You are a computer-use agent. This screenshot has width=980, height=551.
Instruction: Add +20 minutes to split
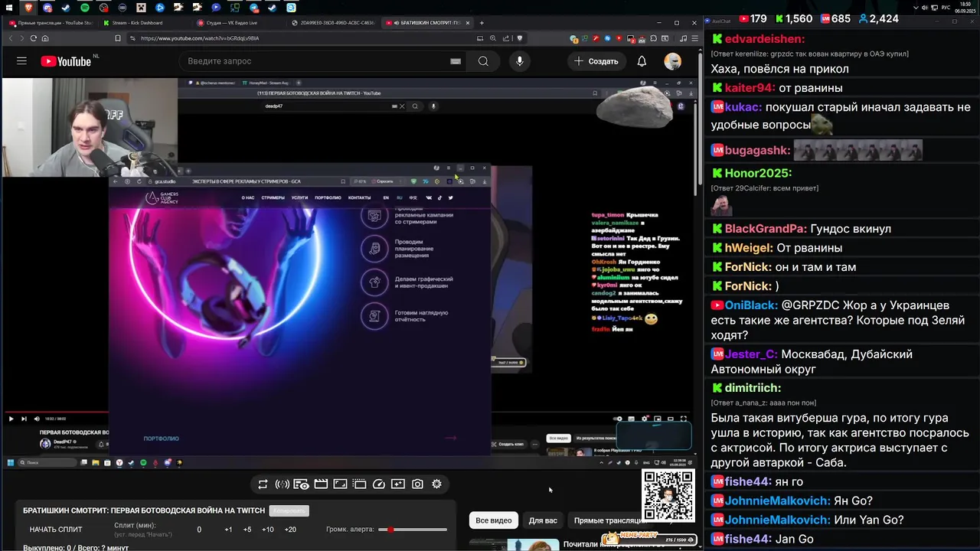point(290,530)
